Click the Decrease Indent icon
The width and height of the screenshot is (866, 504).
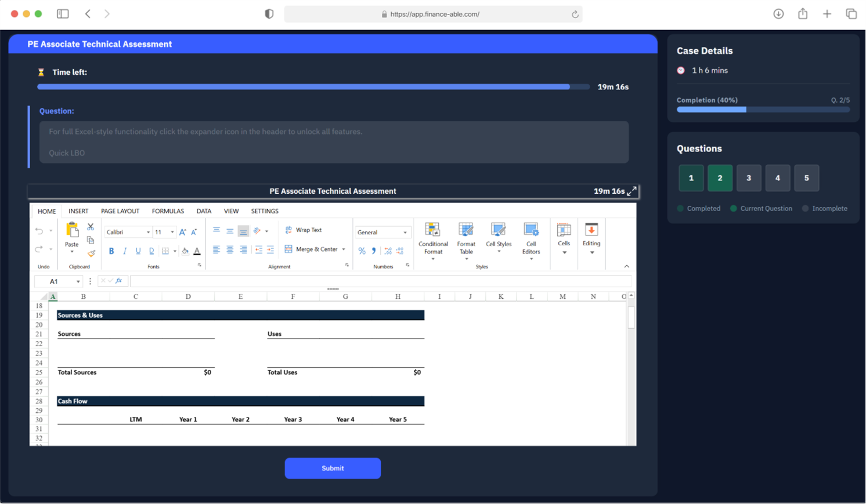click(x=258, y=249)
